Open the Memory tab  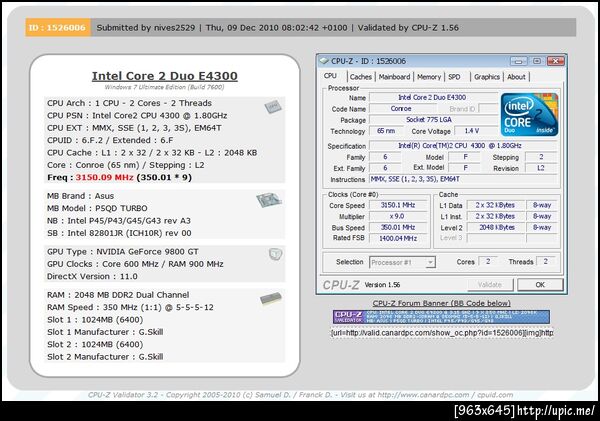click(429, 77)
